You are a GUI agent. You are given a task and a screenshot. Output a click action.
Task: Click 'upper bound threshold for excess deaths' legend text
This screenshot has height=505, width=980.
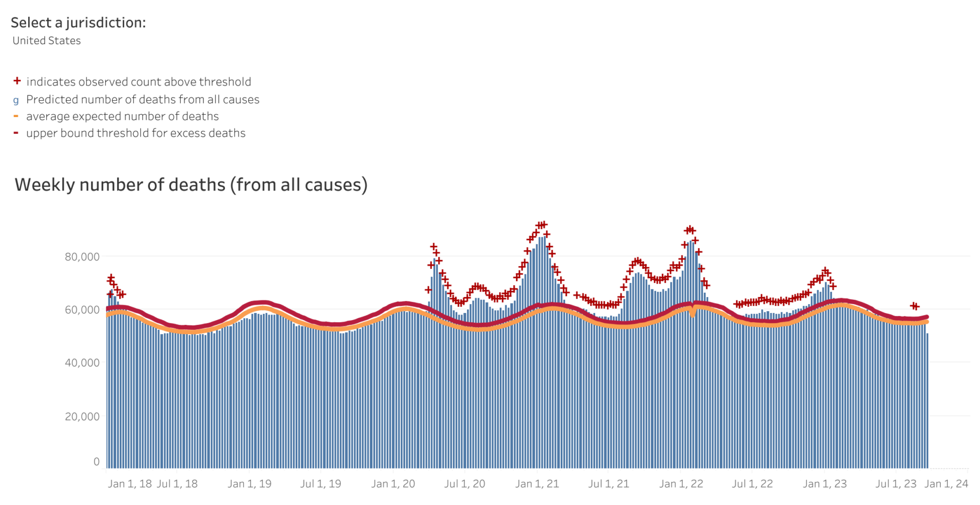(x=136, y=133)
